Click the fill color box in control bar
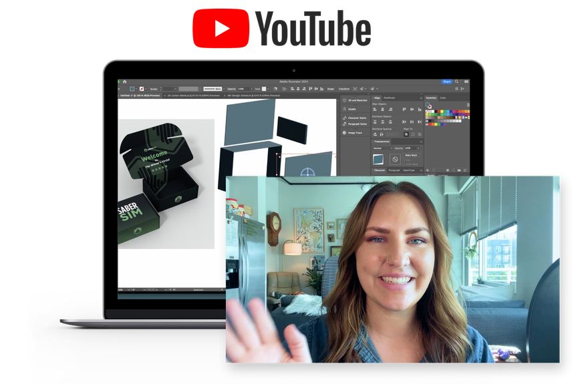 point(132,89)
